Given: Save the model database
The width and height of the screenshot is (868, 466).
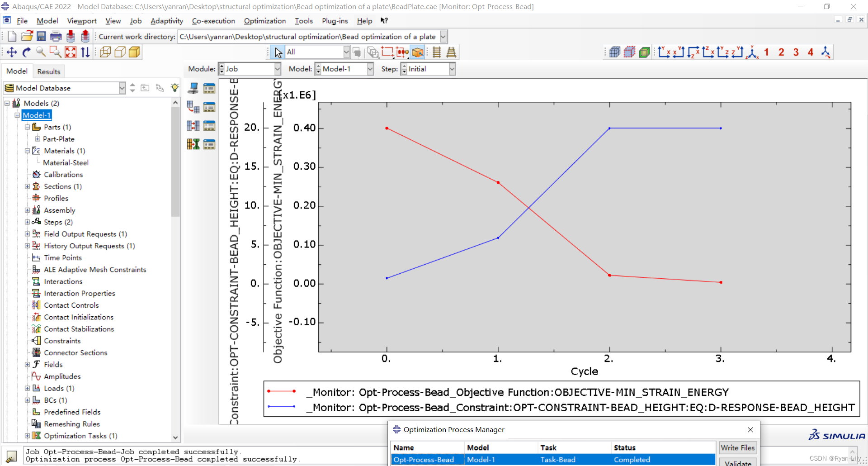Looking at the screenshot, I should [x=41, y=37].
